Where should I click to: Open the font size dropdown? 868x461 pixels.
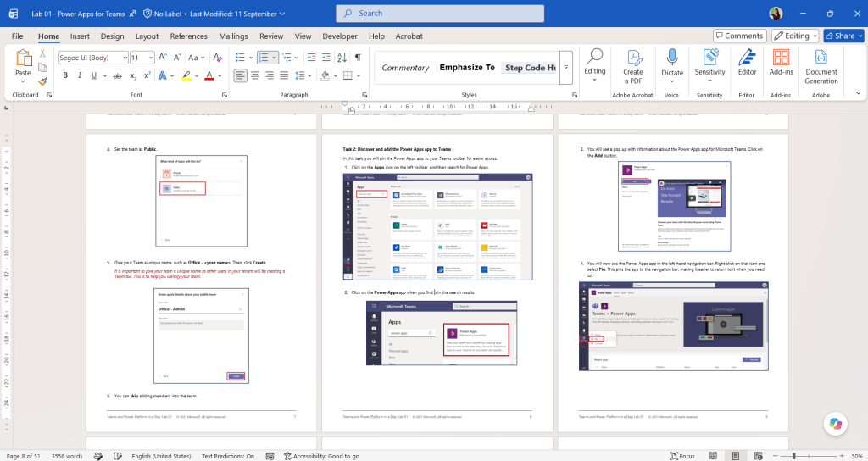[151, 58]
